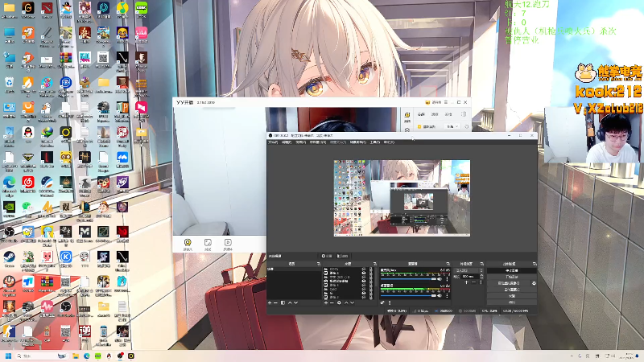Open second mixer channel three-dot menu
Screen dimensions: 644x362
click(x=447, y=295)
